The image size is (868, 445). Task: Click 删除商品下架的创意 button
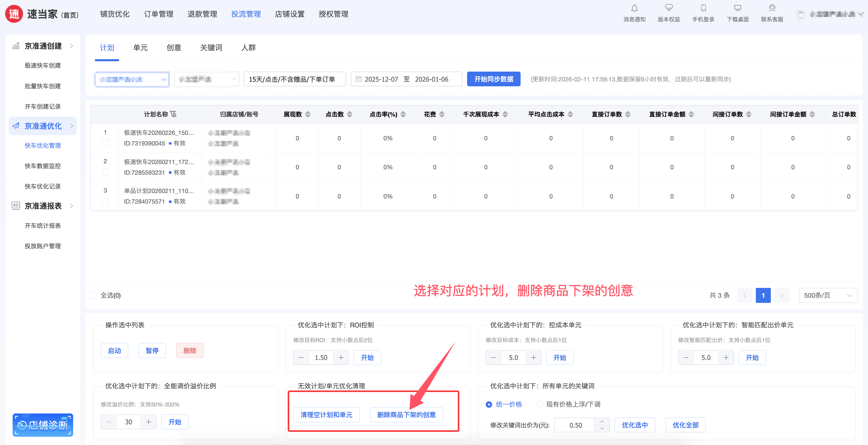(x=406, y=415)
